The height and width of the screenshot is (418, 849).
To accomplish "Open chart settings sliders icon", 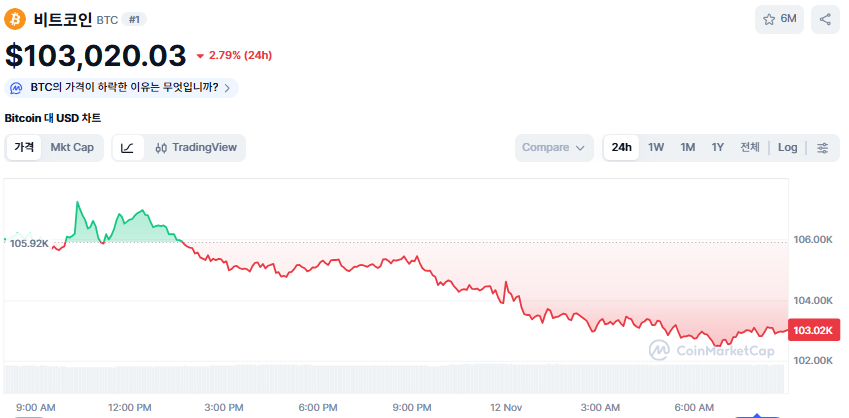I will point(823,148).
